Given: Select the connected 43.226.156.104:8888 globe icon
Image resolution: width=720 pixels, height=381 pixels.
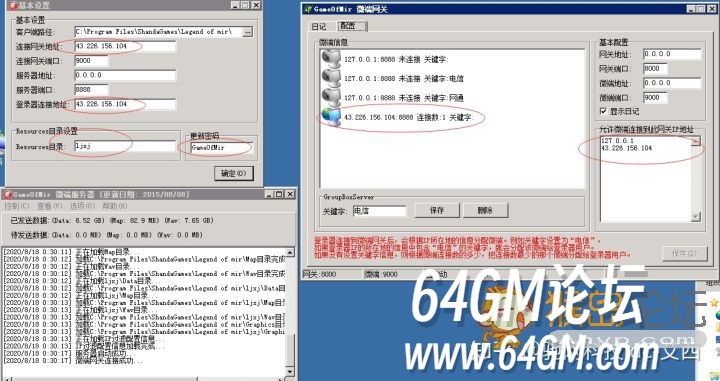Looking at the screenshot, I should (x=331, y=117).
